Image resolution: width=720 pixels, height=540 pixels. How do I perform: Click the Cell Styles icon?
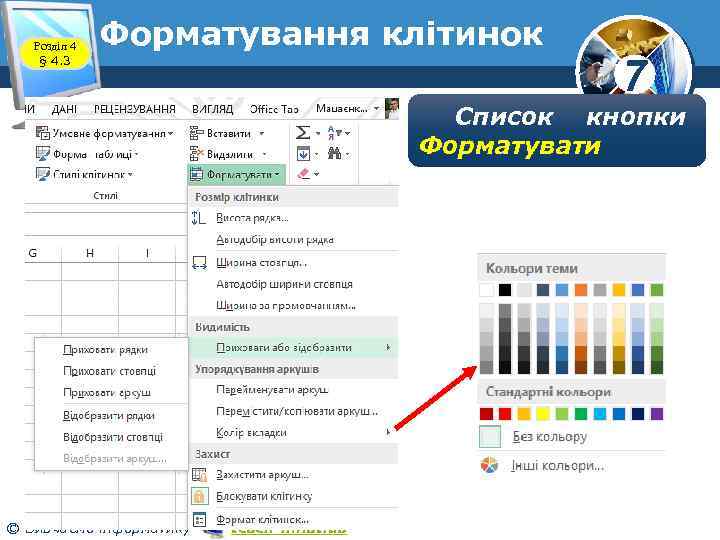(x=43, y=174)
